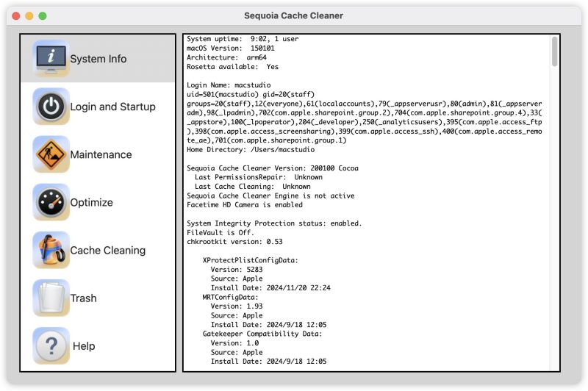Zoom the window with the green button
The height and width of the screenshot is (391, 588).
point(43,15)
